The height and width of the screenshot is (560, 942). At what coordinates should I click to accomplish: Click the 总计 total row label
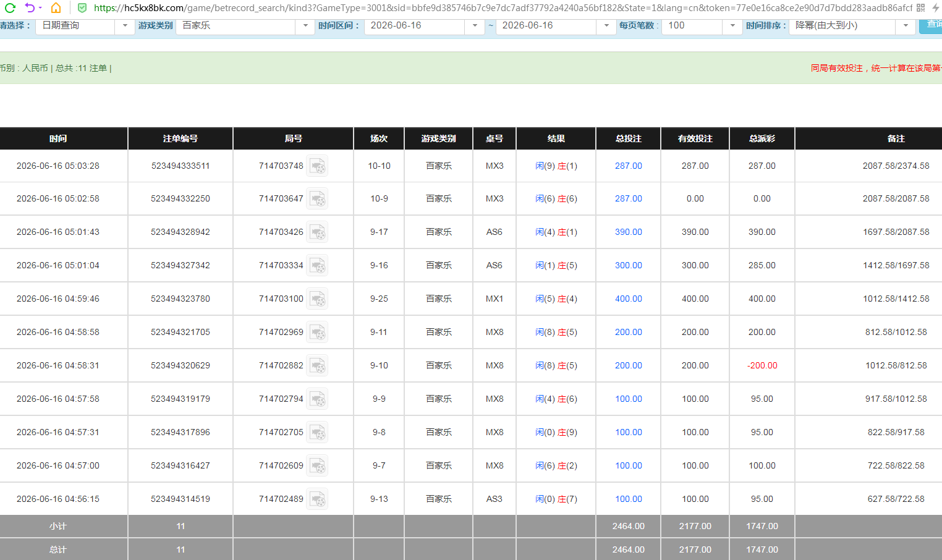tap(58, 549)
